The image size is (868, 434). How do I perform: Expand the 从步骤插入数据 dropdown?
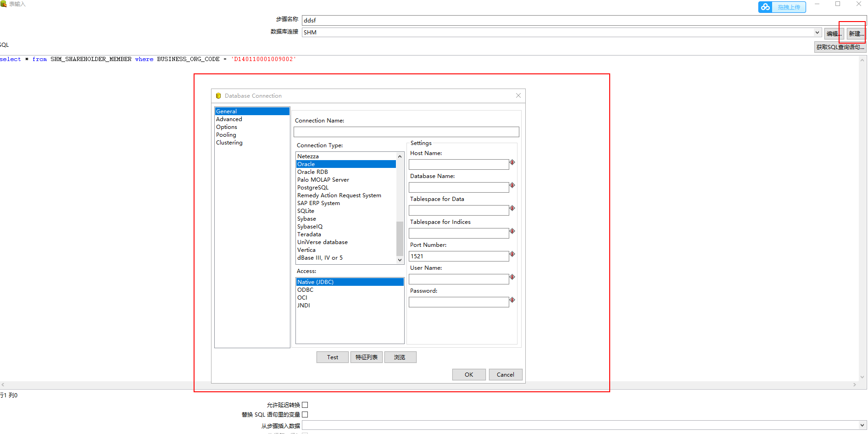862,425
